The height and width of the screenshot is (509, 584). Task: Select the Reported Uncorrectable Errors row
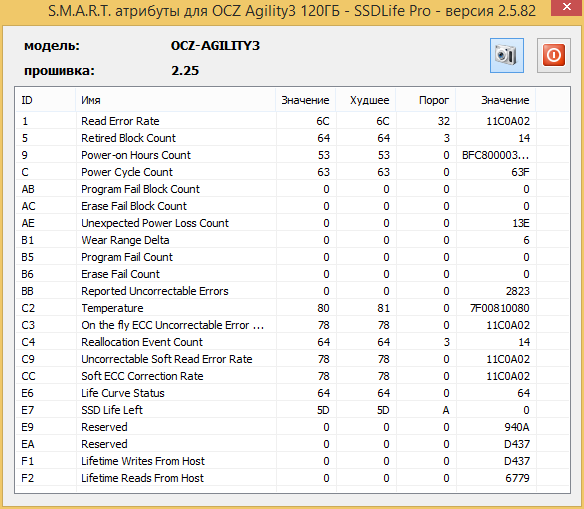(292, 291)
